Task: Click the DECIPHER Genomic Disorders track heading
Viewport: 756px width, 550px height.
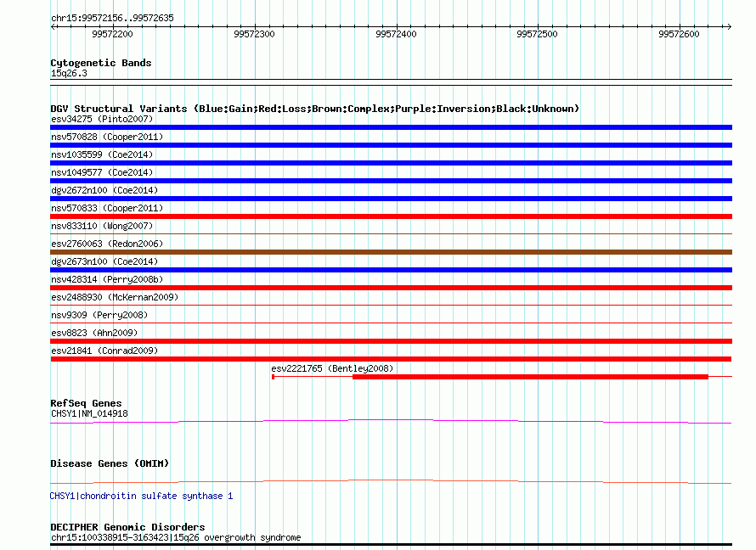Action: [127, 527]
